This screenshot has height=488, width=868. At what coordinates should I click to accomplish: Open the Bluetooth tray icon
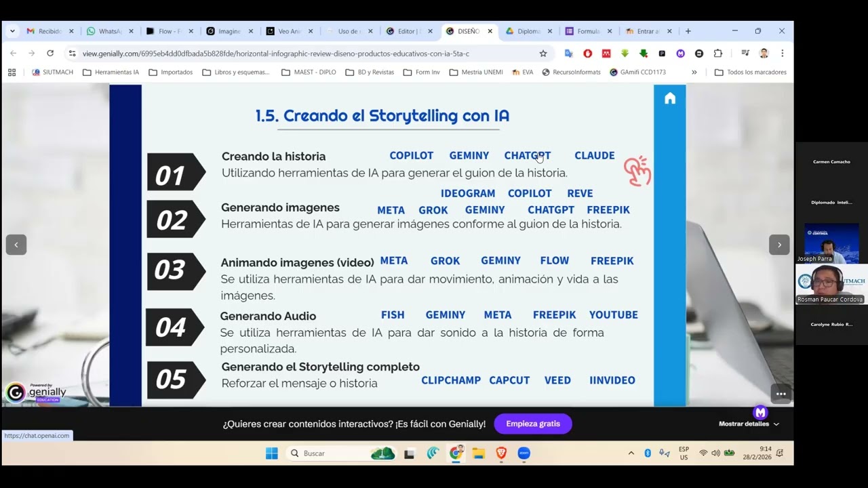(x=648, y=453)
